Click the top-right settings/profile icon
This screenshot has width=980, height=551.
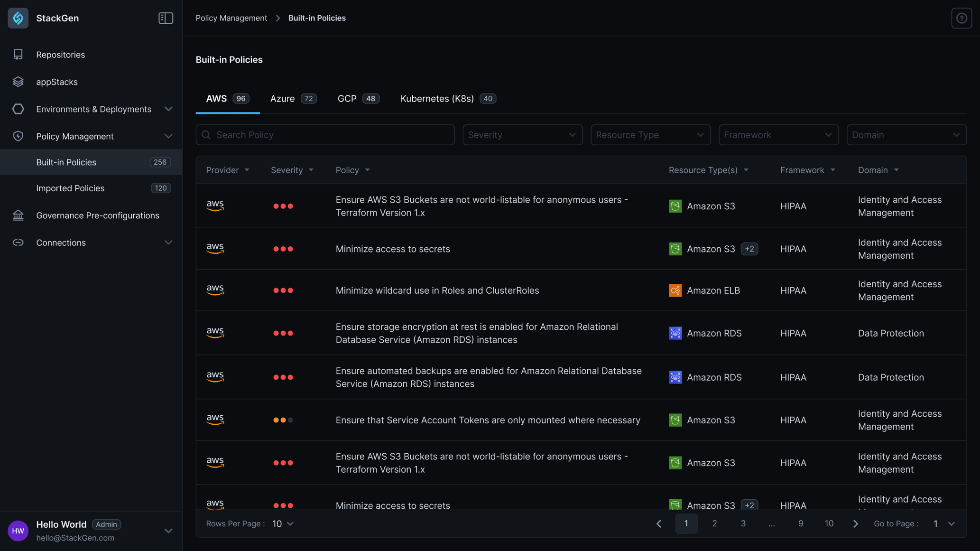(x=962, y=18)
